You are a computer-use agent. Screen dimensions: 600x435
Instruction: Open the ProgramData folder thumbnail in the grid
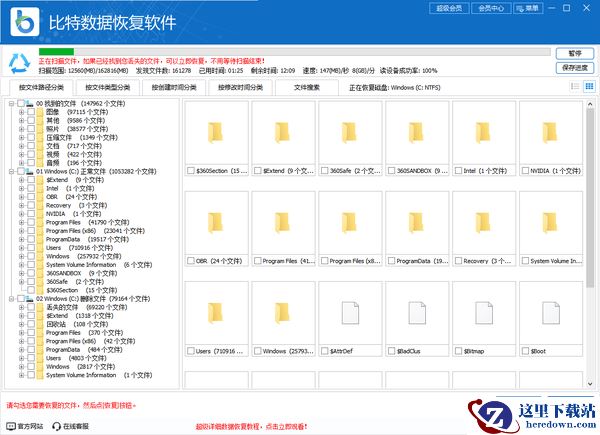tap(416, 223)
